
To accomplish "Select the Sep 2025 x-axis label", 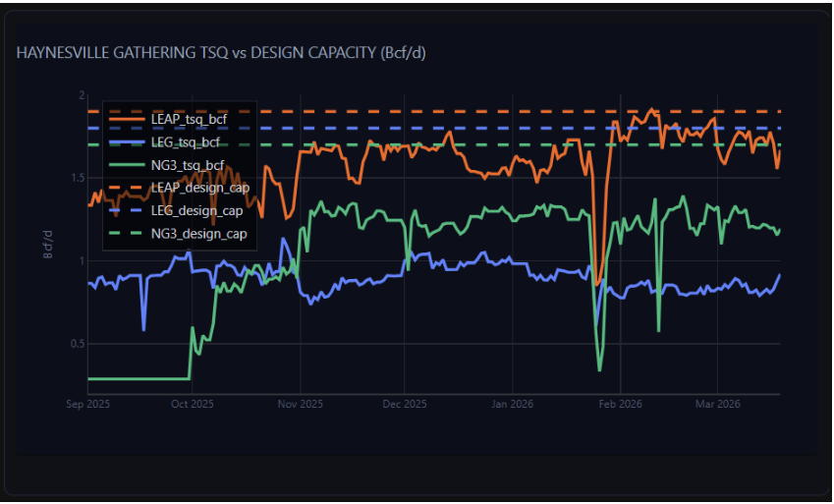I will [87, 404].
